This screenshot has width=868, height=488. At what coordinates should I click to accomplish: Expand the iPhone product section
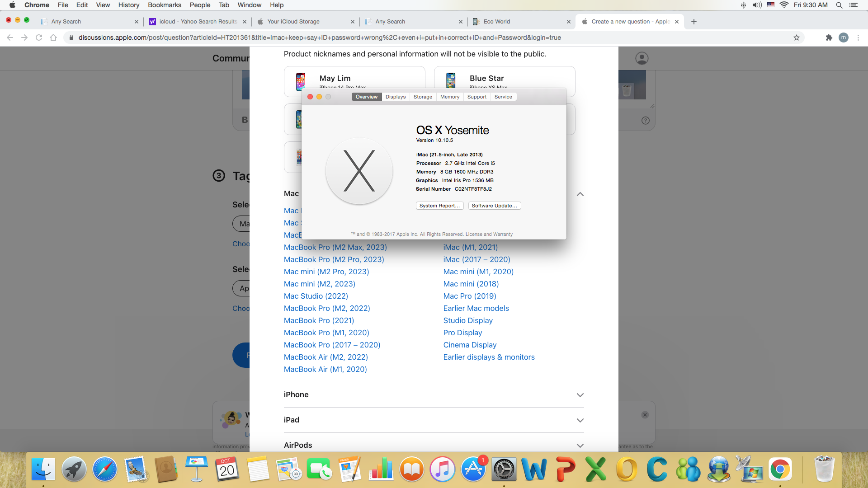coord(580,395)
